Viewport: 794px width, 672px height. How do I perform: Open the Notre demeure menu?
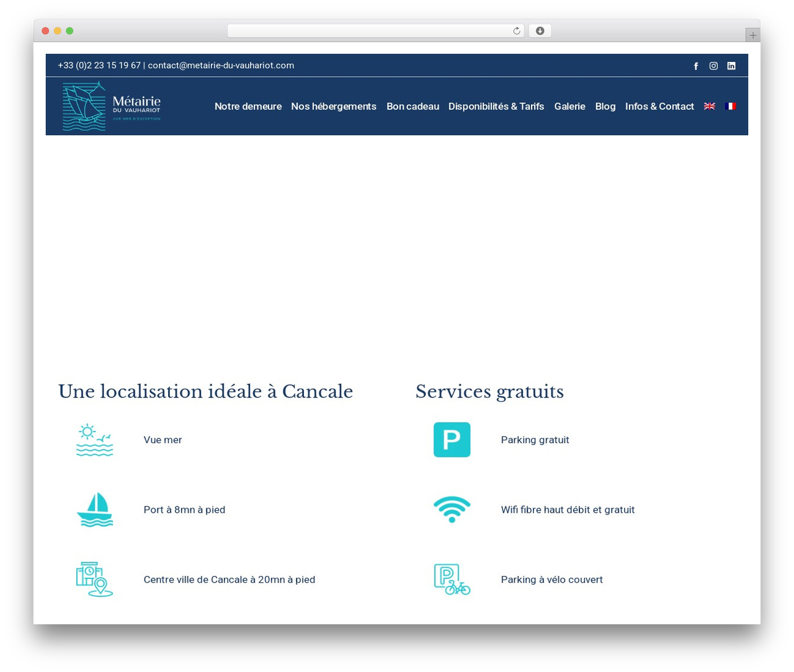[248, 106]
